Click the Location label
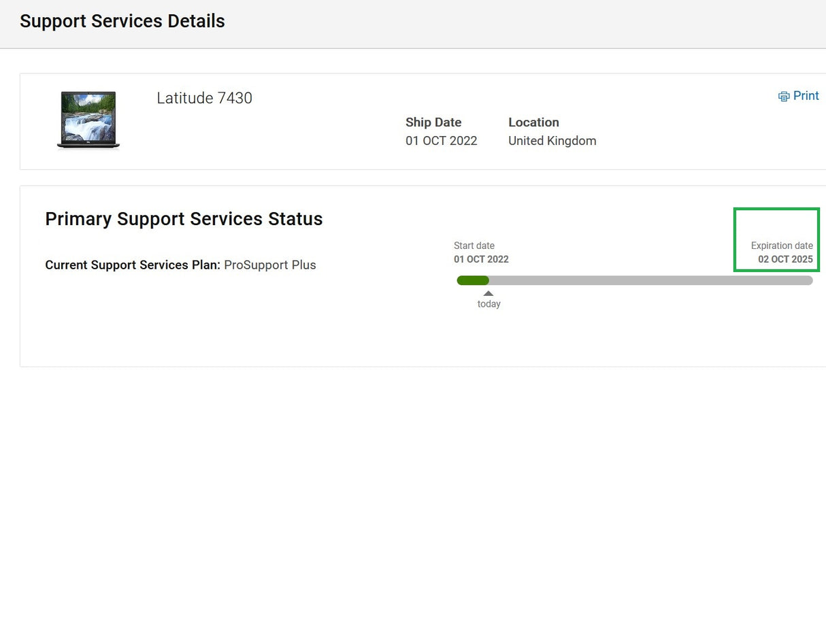Image resolution: width=826 pixels, height=644 pixels. pyautogui.click(x=533, y=122)
